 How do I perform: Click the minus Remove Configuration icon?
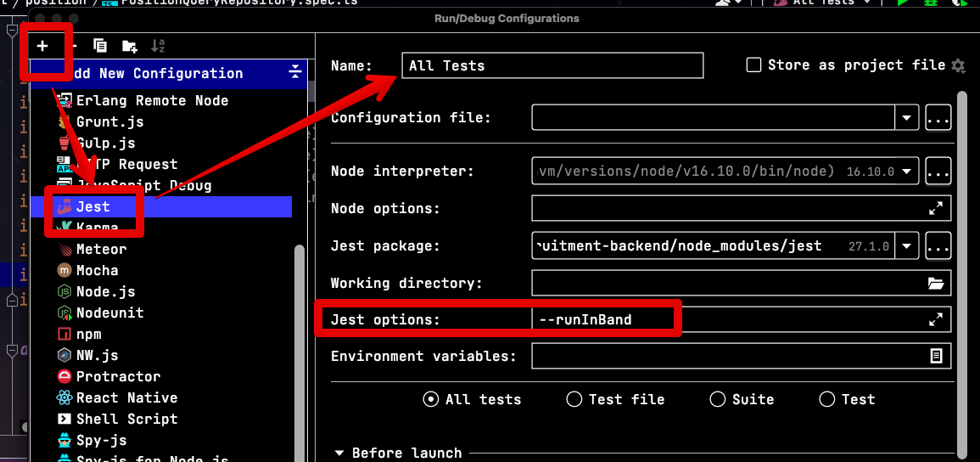click(x=74, y=46)
